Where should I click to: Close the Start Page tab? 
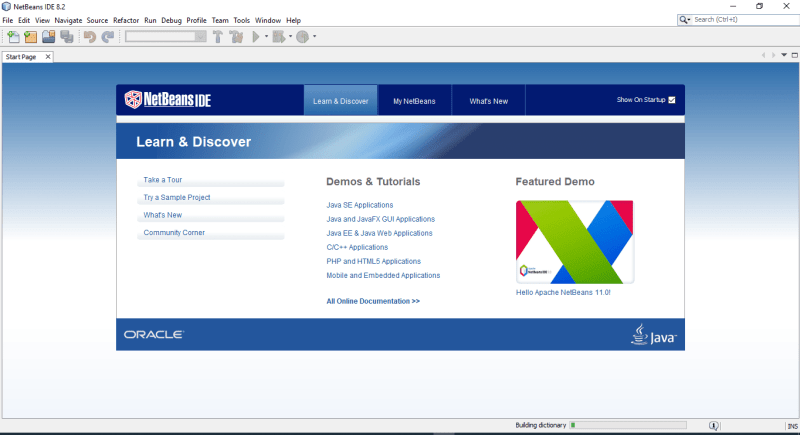point(48,57)
